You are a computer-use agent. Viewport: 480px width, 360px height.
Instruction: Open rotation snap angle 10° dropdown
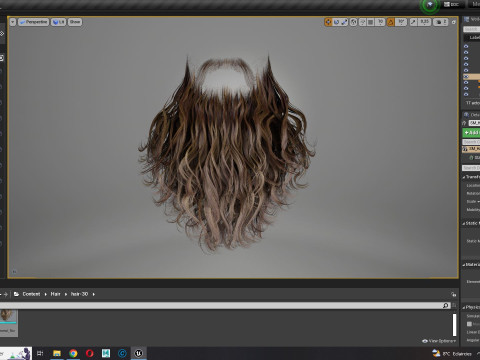(401, 22)
